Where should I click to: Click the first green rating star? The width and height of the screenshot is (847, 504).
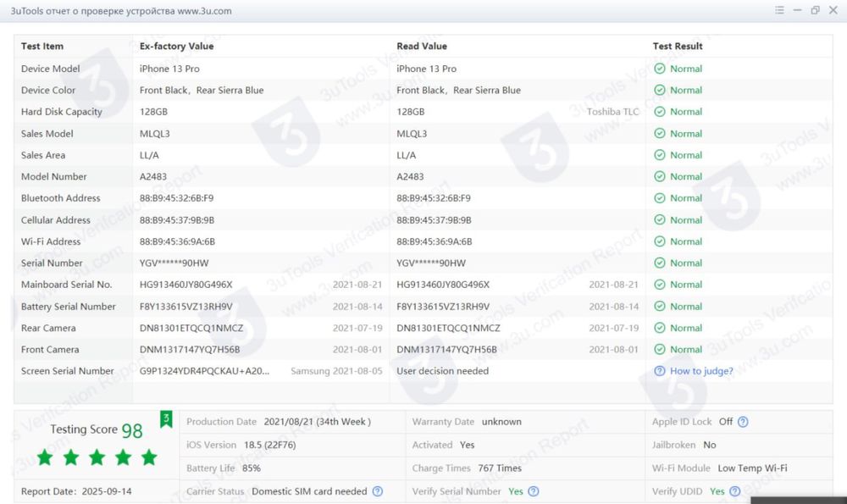tap(45, 457)
